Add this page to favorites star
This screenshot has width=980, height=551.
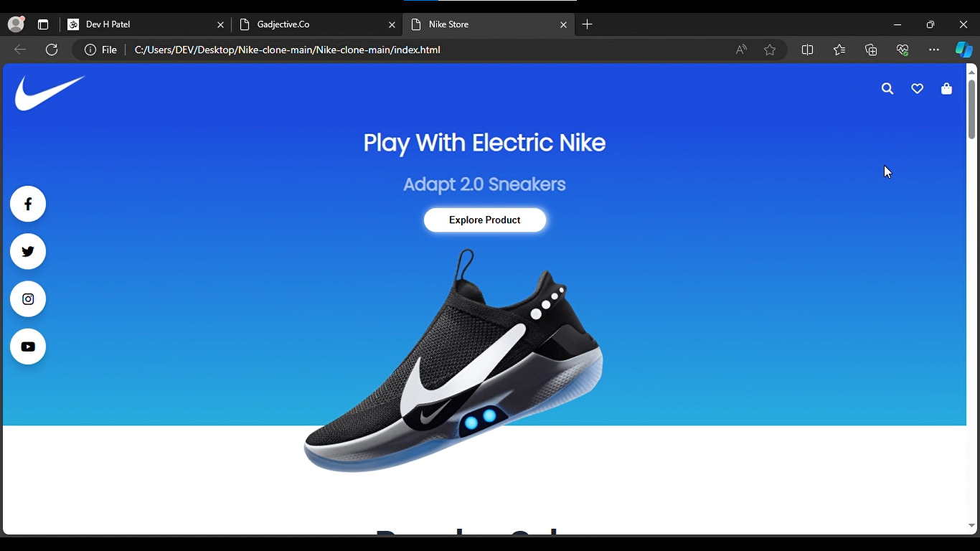click(x=770, y=50)
